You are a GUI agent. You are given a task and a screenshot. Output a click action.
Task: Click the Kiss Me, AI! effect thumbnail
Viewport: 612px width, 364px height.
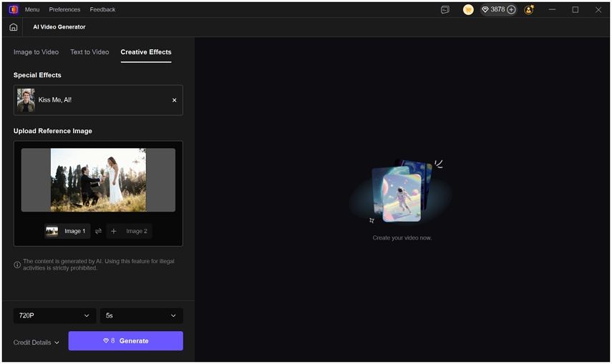[26, 100]
